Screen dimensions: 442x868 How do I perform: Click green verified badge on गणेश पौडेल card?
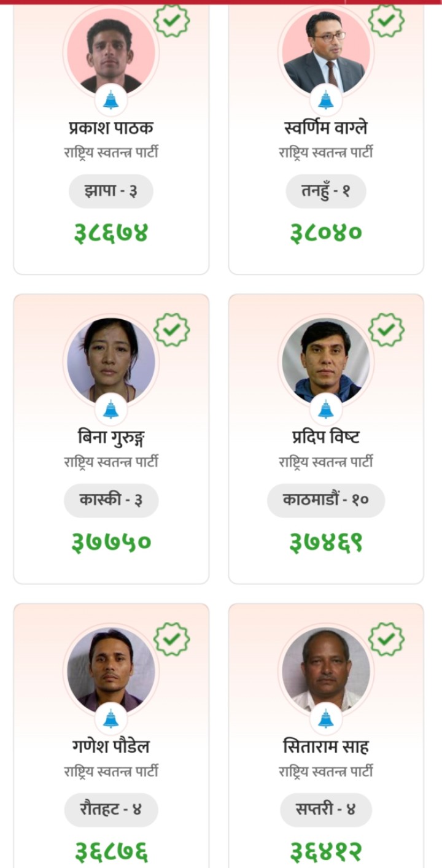(172, 639)
